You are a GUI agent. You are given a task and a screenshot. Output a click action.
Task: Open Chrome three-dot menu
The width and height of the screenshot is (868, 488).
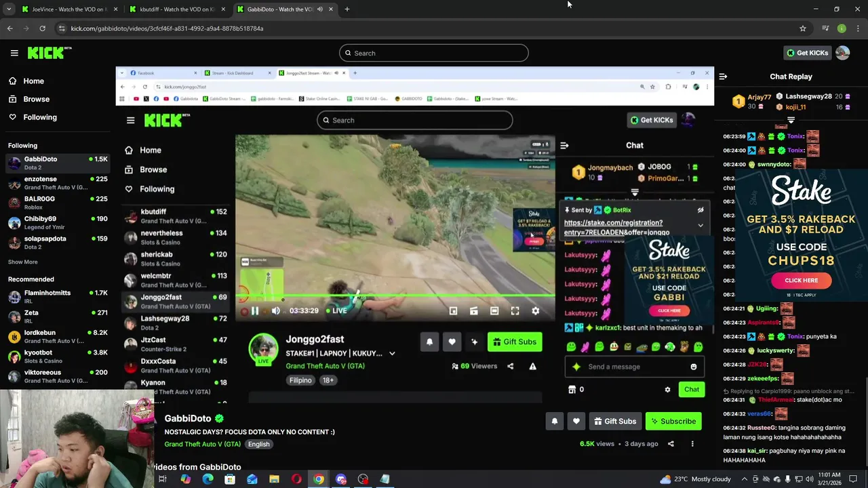859,28
